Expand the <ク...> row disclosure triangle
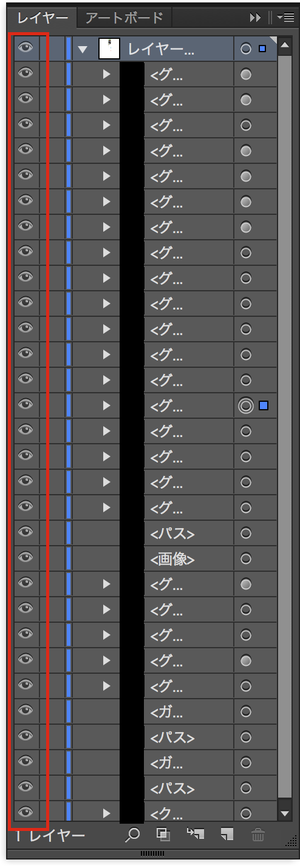Screen dimensions: 300x868 click(107, 813)
